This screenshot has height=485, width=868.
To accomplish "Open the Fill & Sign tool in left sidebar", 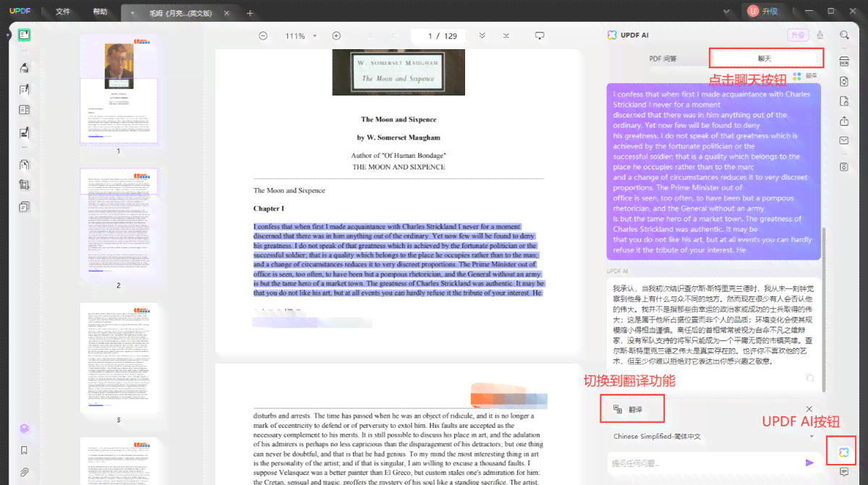I will pos(24,133).
